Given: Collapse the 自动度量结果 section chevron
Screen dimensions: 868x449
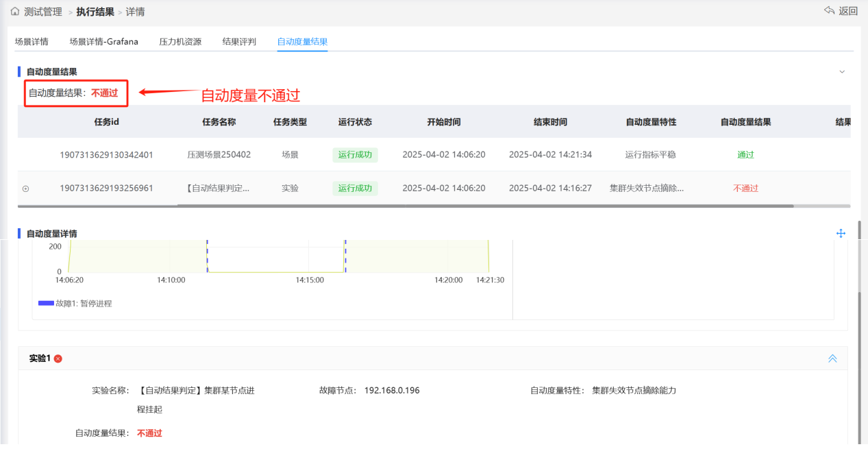Looking at the screenshot, I should [x=842, y=72].
